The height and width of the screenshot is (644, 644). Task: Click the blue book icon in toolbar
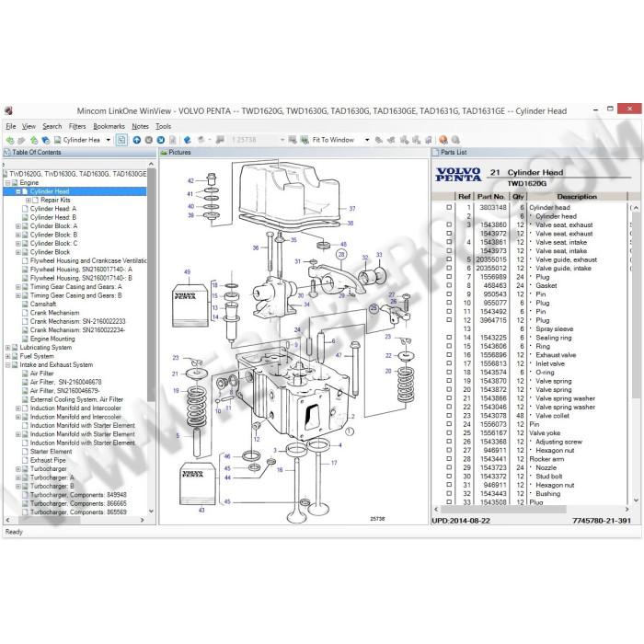click(x=188, y=140)
